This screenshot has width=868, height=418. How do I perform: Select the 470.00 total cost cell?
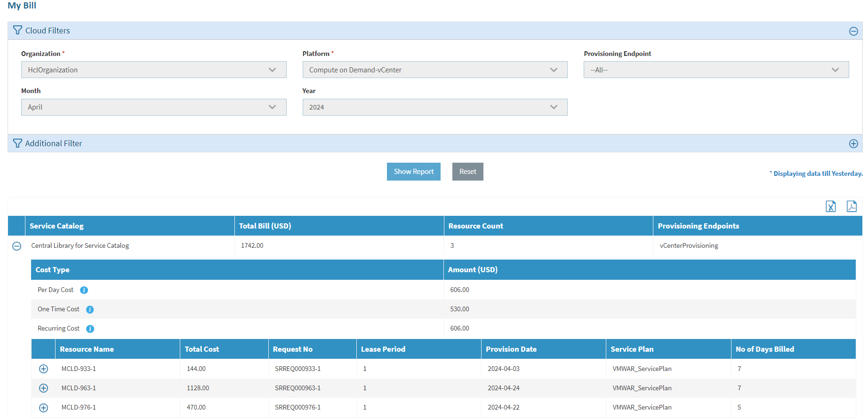point(196,408)
